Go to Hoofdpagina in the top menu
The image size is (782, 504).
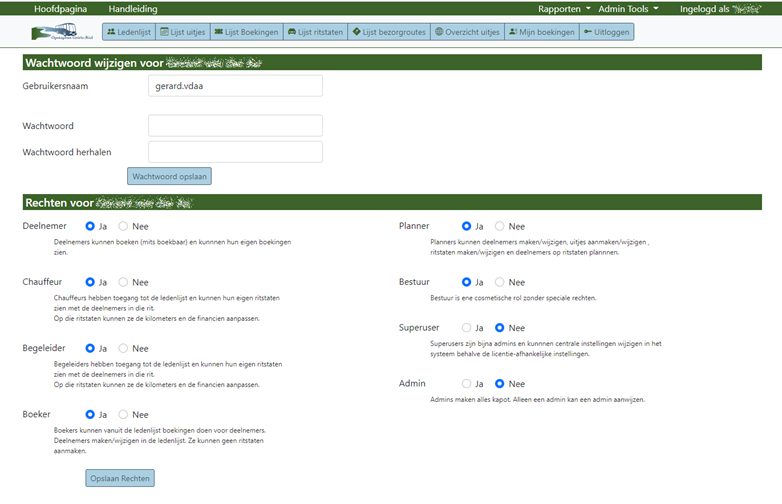click(60, 8)
